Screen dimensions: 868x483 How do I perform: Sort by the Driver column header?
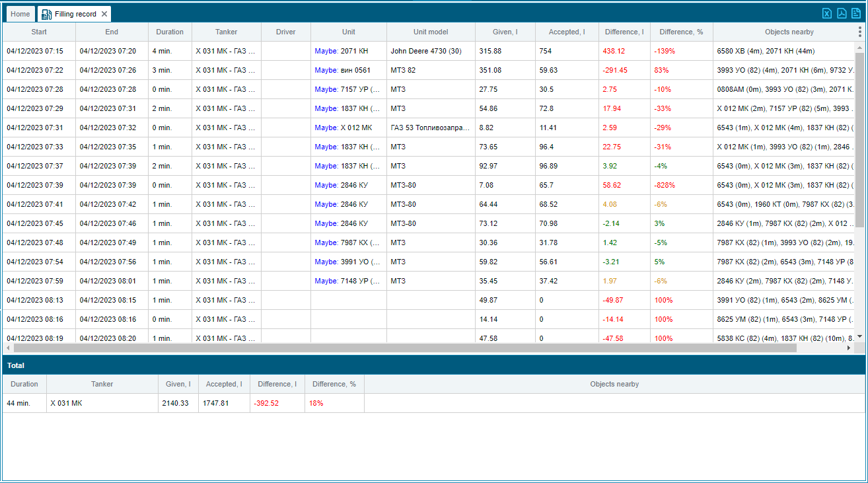pos(285,32)
